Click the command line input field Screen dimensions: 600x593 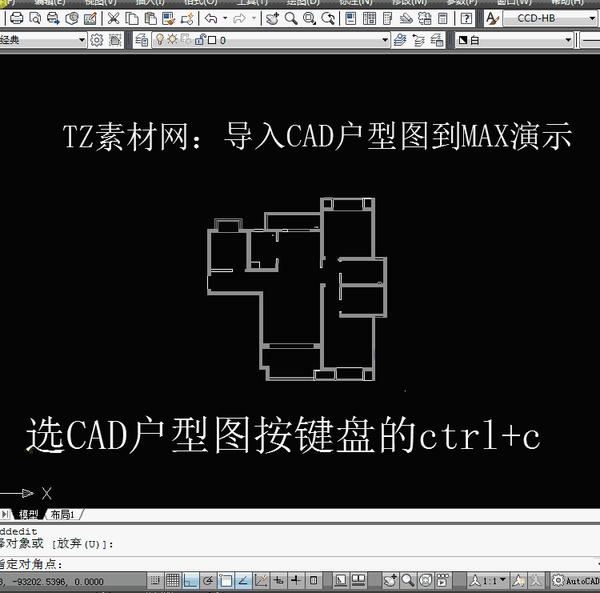point(300,564)
